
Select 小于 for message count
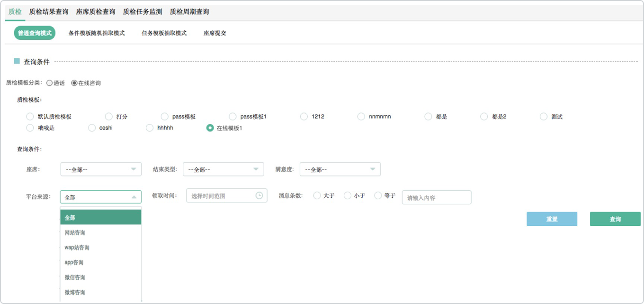tap(347, 195)
